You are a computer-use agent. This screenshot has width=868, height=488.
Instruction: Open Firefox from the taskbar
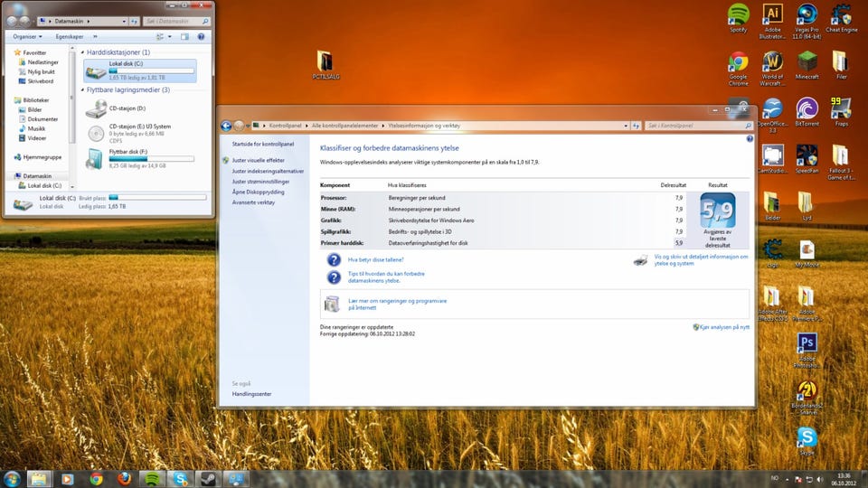124,478
